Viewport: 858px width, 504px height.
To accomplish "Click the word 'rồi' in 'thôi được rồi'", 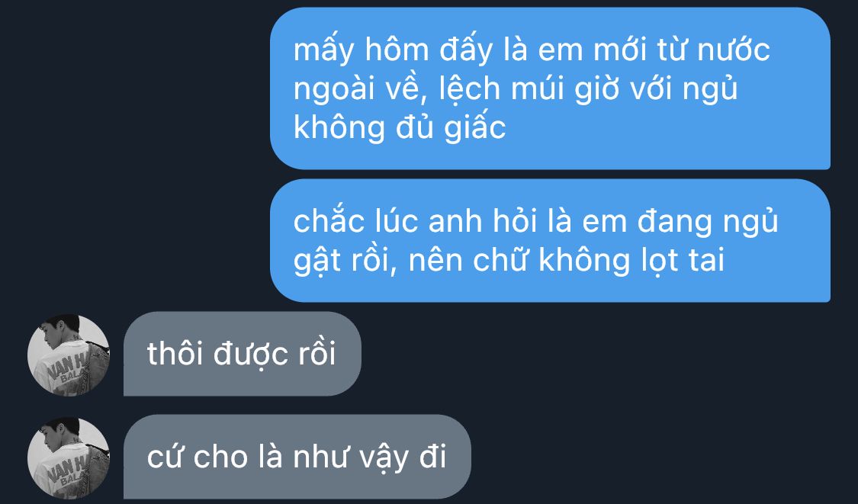I will click(317, 354).
